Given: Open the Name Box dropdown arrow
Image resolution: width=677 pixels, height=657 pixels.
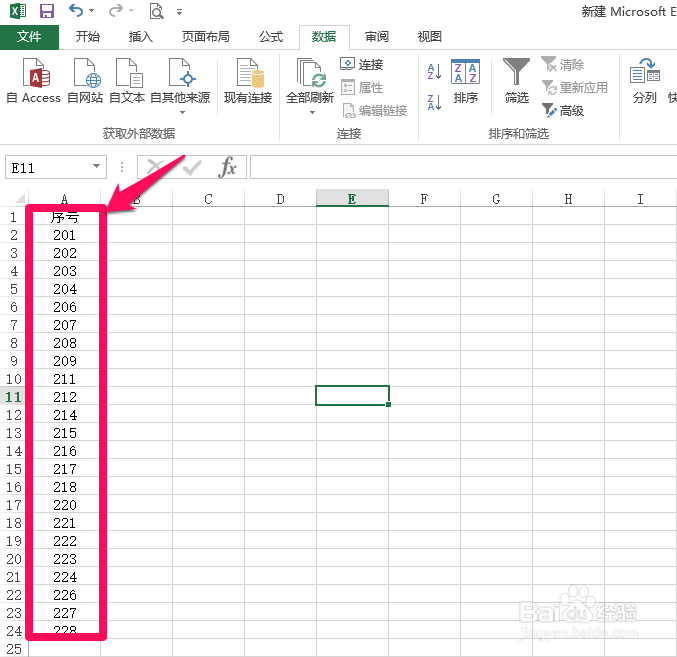Looking at the screenshot, I should 97,166.
